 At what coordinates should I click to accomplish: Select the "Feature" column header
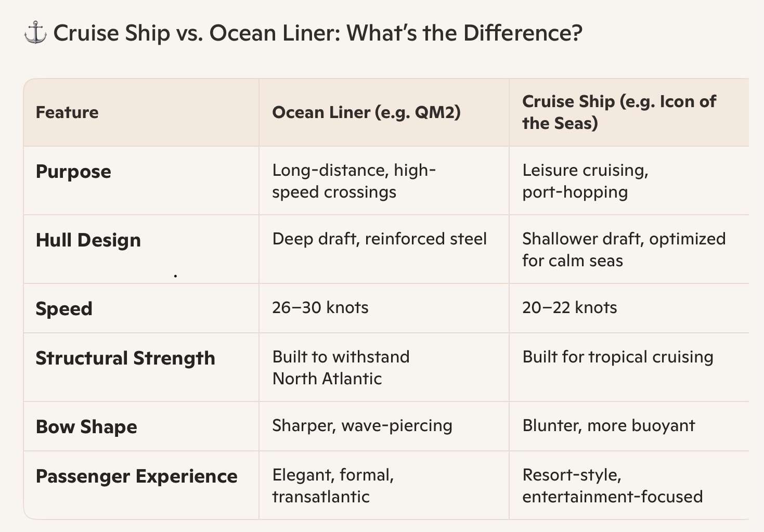[x=67, y=112]
